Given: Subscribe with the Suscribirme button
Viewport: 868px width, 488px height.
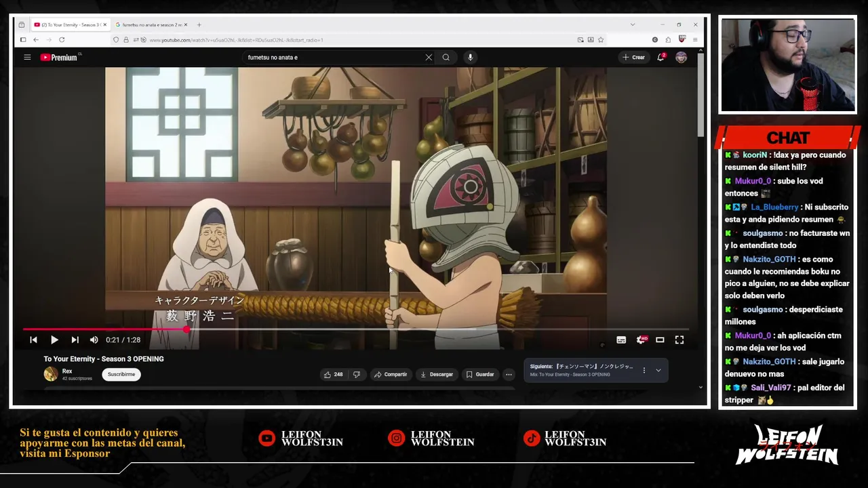Looking at the screenshot, I should [x=121, y=374].
